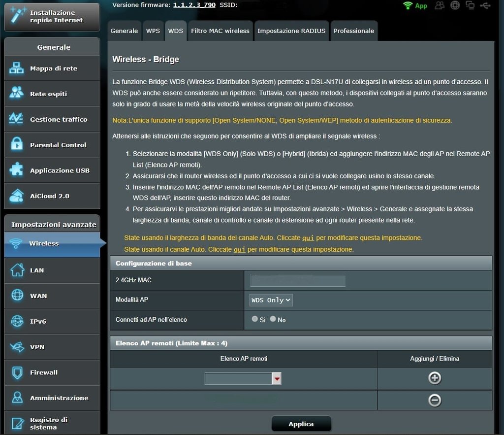The height and width of the screenshot is (435, 504).
Task: Click the Aggiungi / Elimina column header
Action: pos(435,359)
